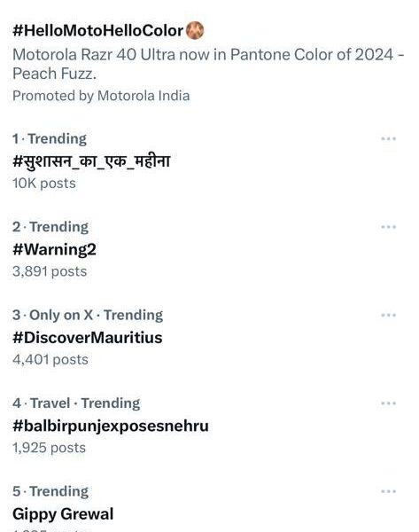Click the 1,925 posts count

tap(49, 448)
